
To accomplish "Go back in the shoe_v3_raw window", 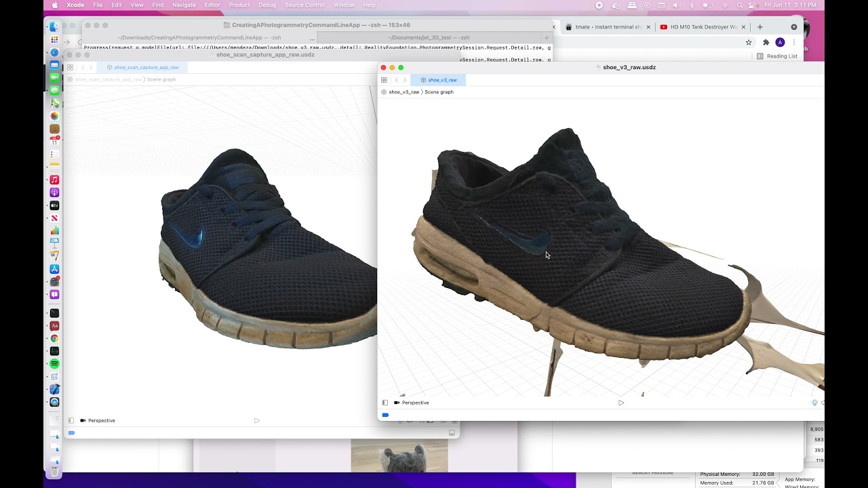I will coord(397,80).
